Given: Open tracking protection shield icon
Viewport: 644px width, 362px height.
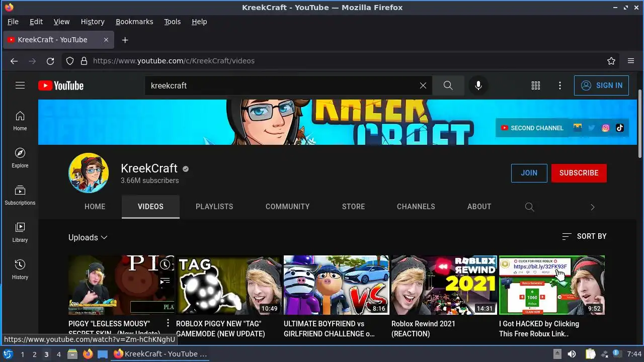Looking at the screenshot, I should pos(70,61).
